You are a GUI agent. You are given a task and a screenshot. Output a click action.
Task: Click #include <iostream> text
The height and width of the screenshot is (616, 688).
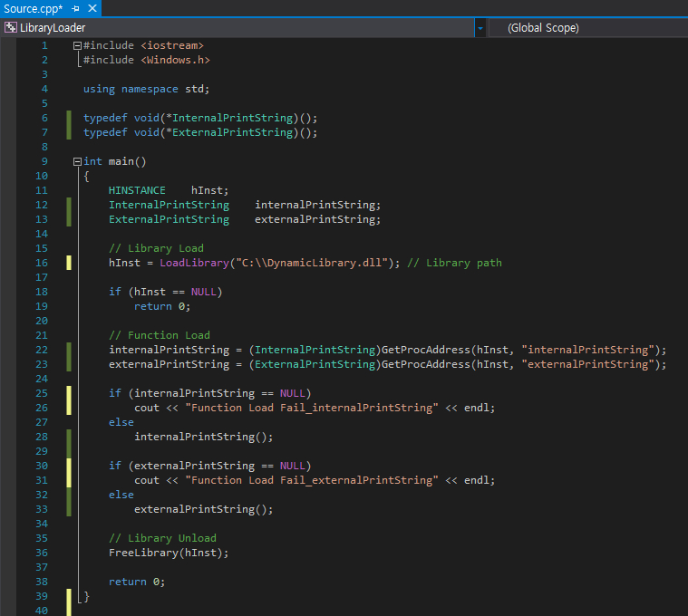143,45
